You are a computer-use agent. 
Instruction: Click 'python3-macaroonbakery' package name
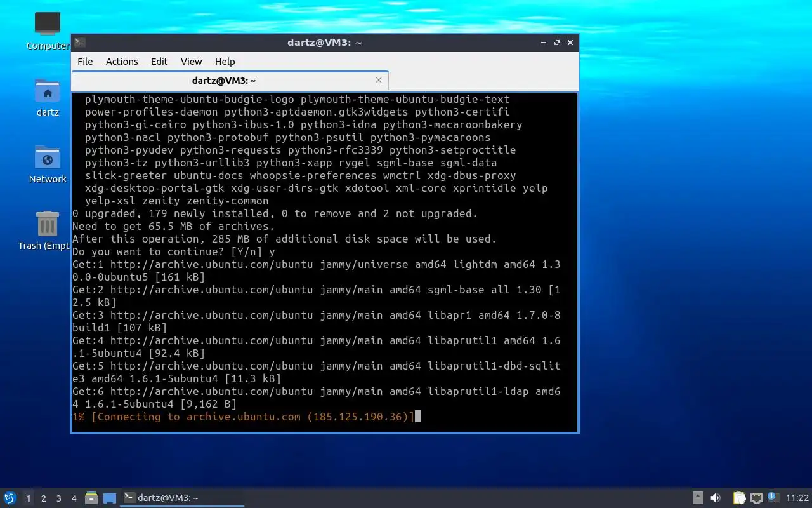pos(453,124)
